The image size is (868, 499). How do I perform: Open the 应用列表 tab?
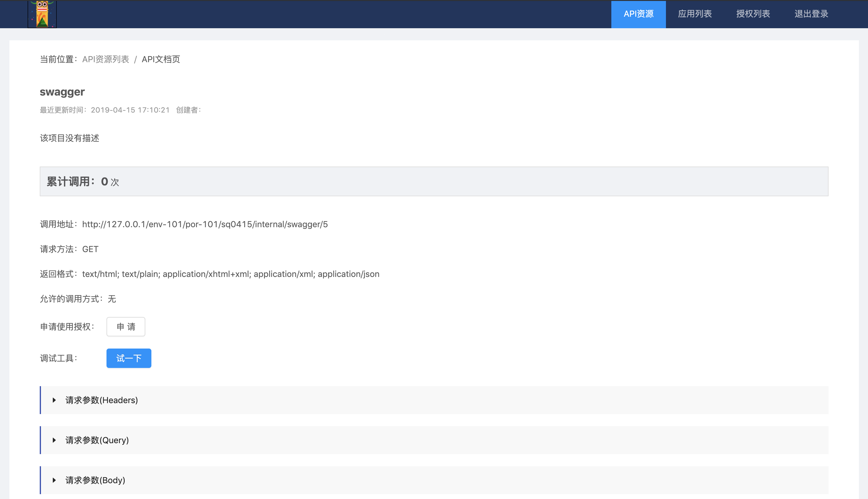694,14
